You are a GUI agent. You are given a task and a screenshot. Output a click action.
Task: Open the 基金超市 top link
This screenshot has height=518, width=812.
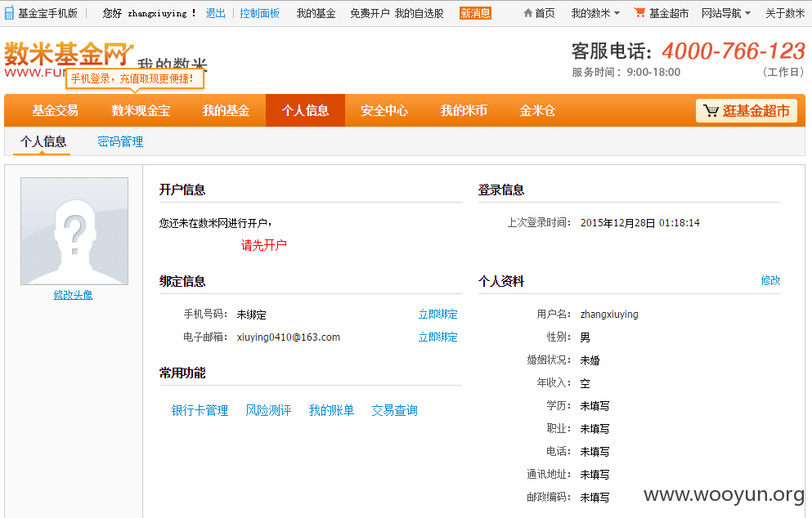point(669,13)
